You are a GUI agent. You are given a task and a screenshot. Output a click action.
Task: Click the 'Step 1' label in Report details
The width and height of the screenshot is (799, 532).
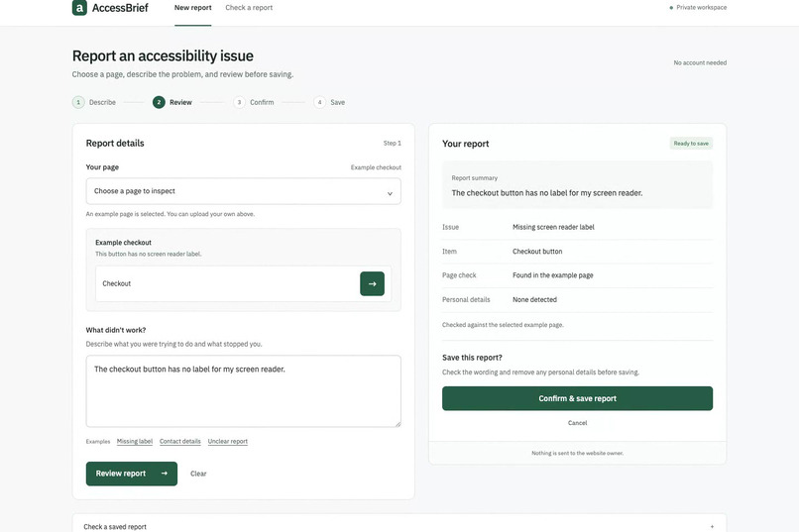pos(392,143)
